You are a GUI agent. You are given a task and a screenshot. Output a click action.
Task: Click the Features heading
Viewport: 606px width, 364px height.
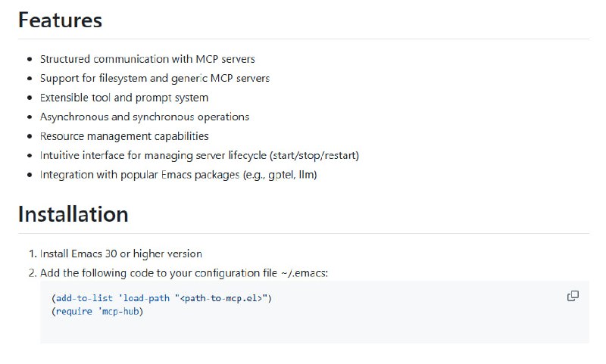coord(60,20)
